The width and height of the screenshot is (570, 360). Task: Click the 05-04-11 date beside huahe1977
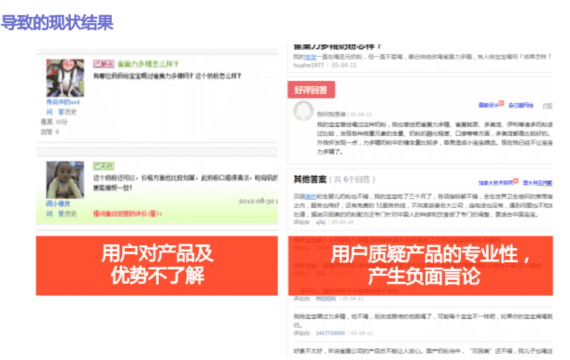tap(344, 65)
